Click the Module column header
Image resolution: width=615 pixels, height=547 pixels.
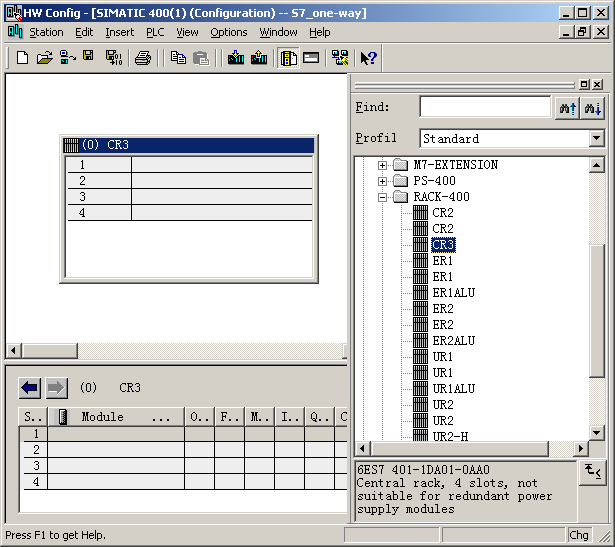[x=116, y=416]
